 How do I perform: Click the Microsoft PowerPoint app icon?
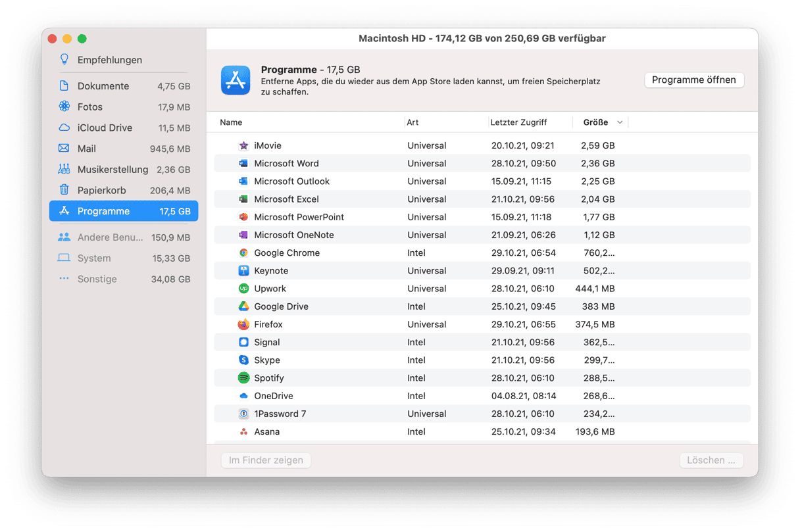pos(243,217)
